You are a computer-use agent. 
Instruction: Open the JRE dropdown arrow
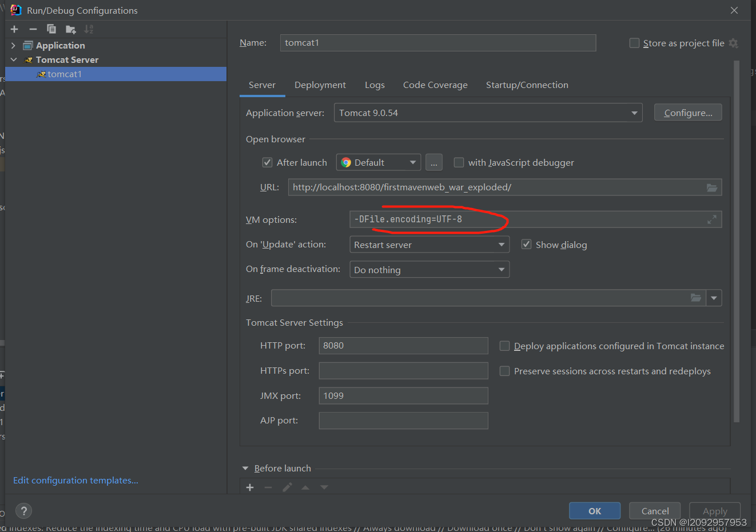pos(714,298)
